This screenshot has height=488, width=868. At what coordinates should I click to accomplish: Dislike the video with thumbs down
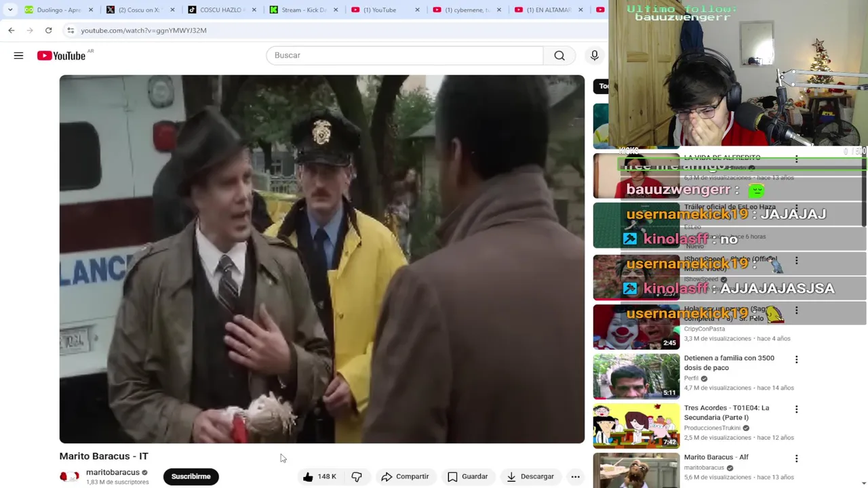357,476
